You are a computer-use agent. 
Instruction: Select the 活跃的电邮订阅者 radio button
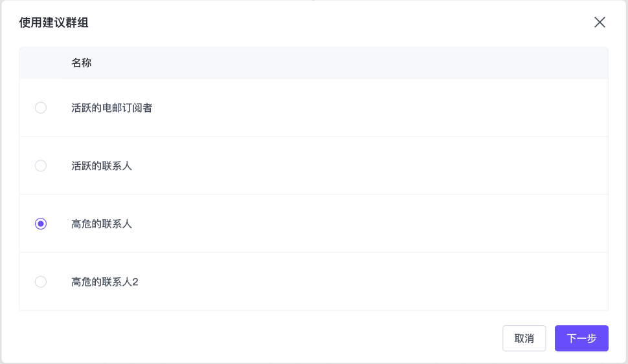41,108
